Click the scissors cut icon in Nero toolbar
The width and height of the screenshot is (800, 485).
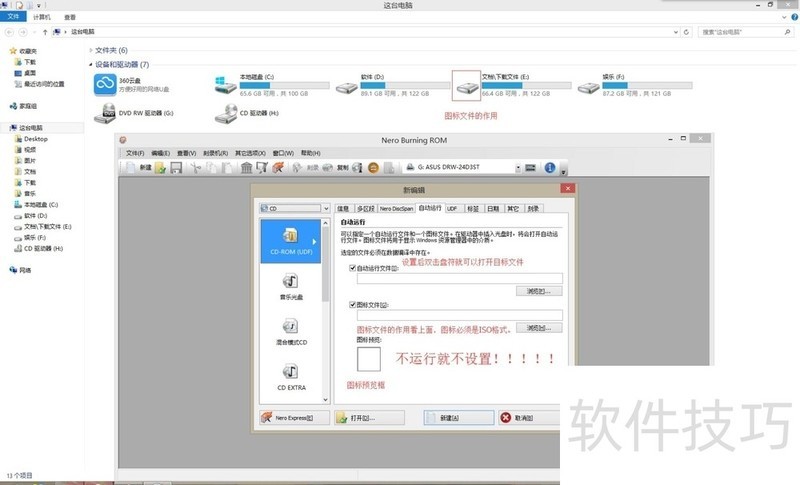click(195, 167)
